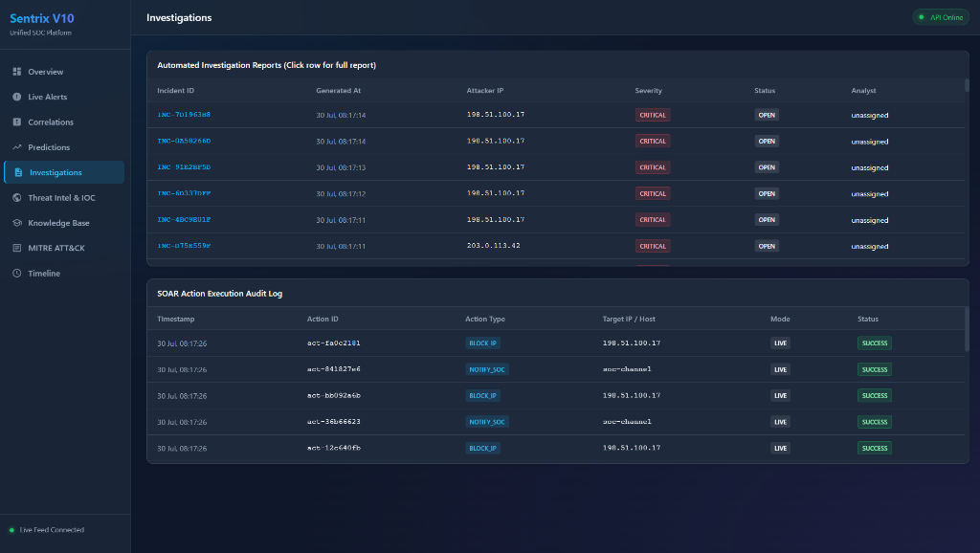Click 198.51.100.17 target in act-bb092a6b row
The height and width of the screenshot is (553, 980).
click(632, 395)
